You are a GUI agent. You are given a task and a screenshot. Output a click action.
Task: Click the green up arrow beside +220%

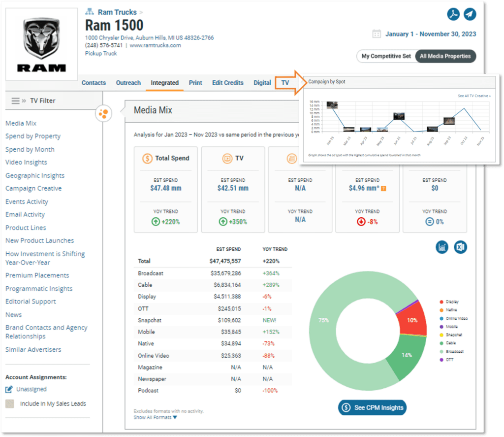156,222
